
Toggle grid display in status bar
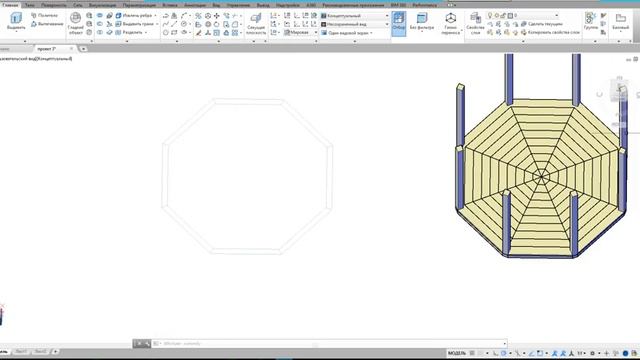coord(472,353)
